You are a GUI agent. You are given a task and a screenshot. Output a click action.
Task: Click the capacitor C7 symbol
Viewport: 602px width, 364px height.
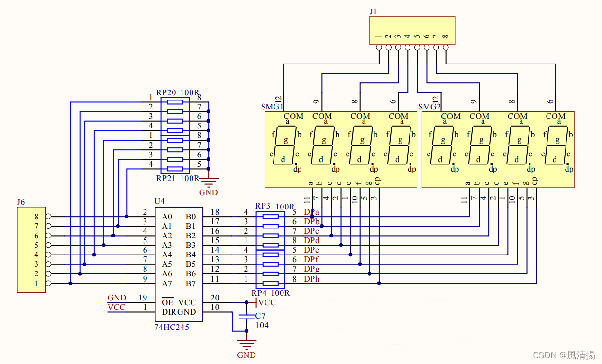(x=246, y=316)
